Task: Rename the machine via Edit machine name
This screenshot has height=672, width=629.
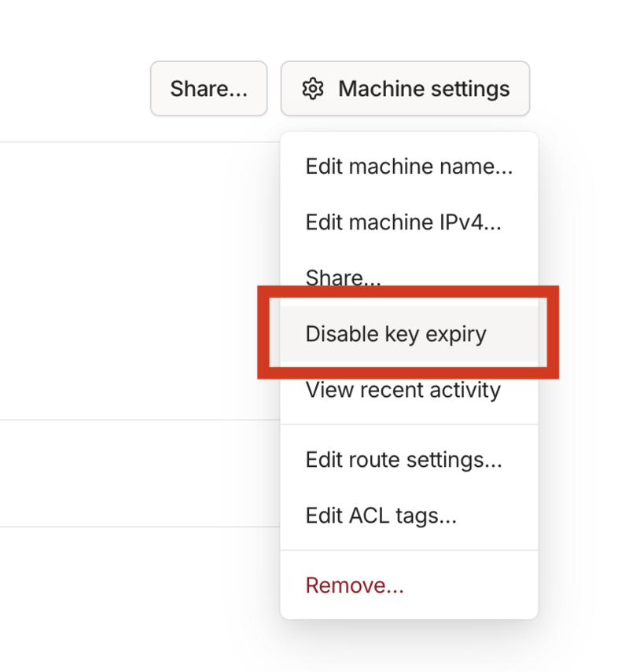Action: 409,167
